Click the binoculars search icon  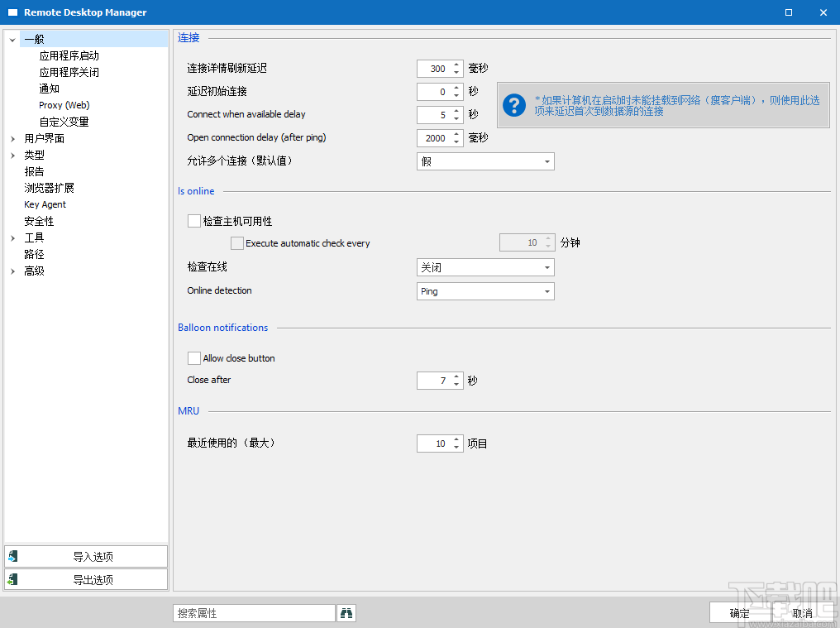[346, 612]
